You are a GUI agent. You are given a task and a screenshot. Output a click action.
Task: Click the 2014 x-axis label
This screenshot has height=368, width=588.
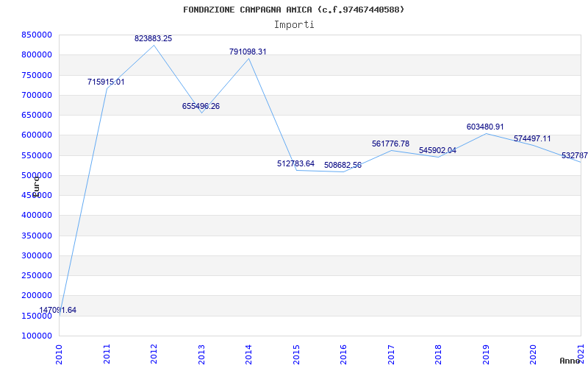tap(249, 355)
